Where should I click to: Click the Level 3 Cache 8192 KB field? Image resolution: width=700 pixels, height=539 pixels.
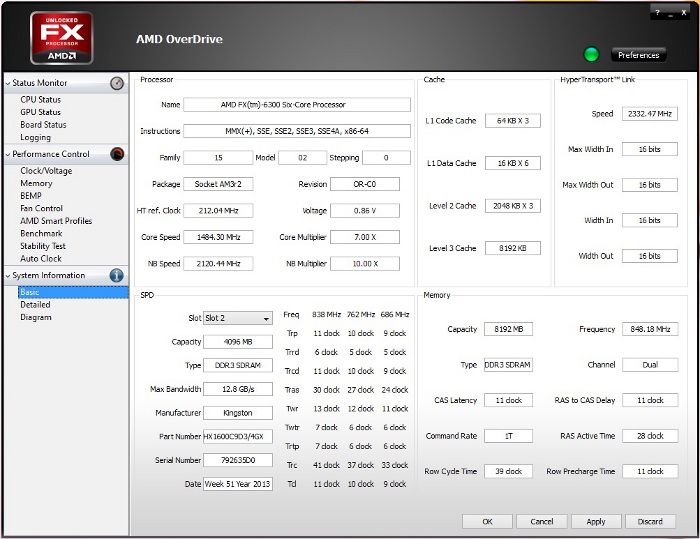tap(513, 248)
